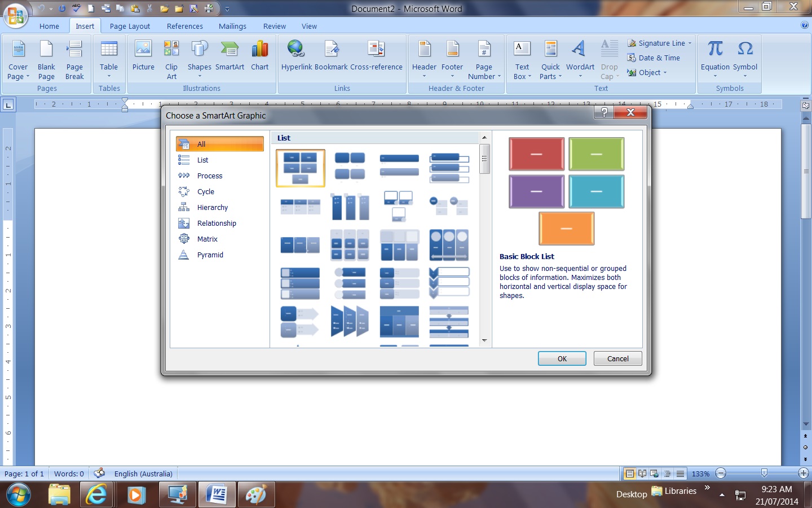Choose the Process category
The width and height of the screenshot is (812, 508).
tap(209, 176)
